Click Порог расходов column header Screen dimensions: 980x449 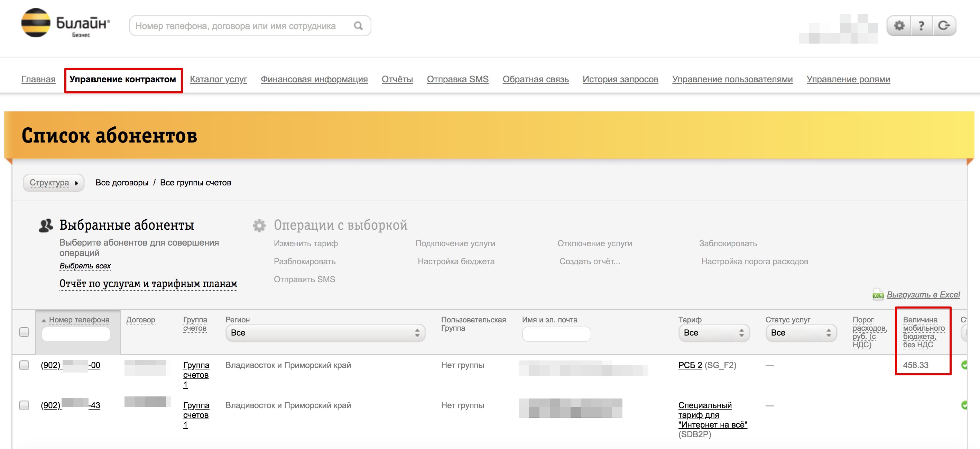(x=870, y=332)
